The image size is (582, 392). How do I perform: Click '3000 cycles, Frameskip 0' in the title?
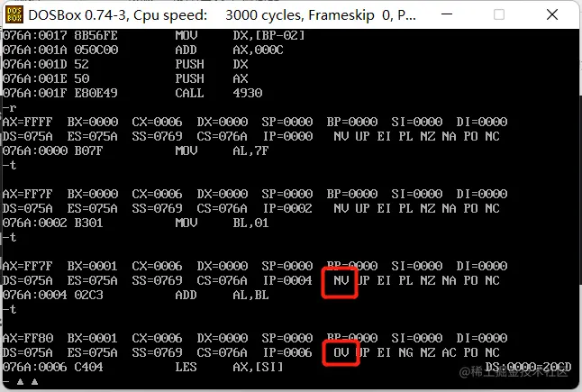308,15
